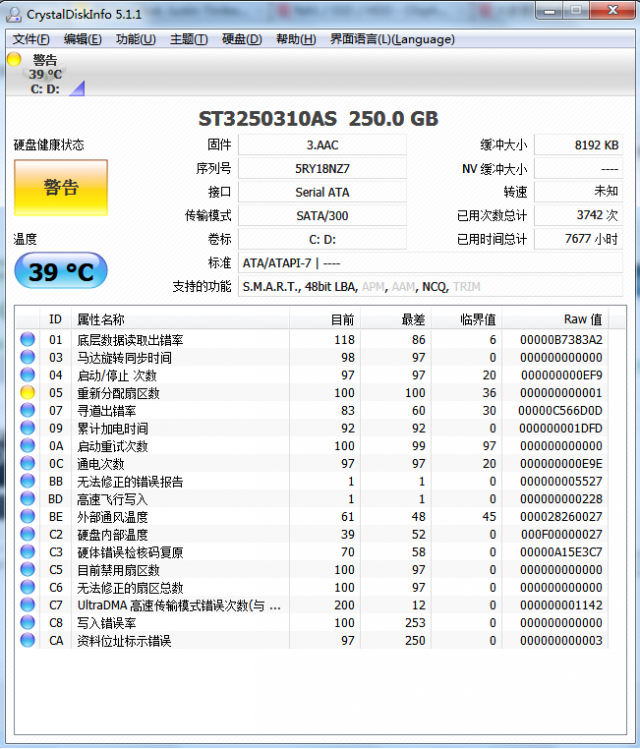Click blue status icon for 0C 通电次数

point(28,463)
